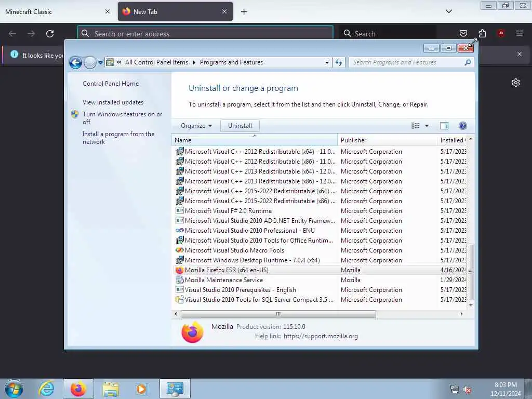Image resolution: width=532 pixels, height=399 pixels.
Task: Click the scroll right arrow of program list
Action: click(461, 314)
